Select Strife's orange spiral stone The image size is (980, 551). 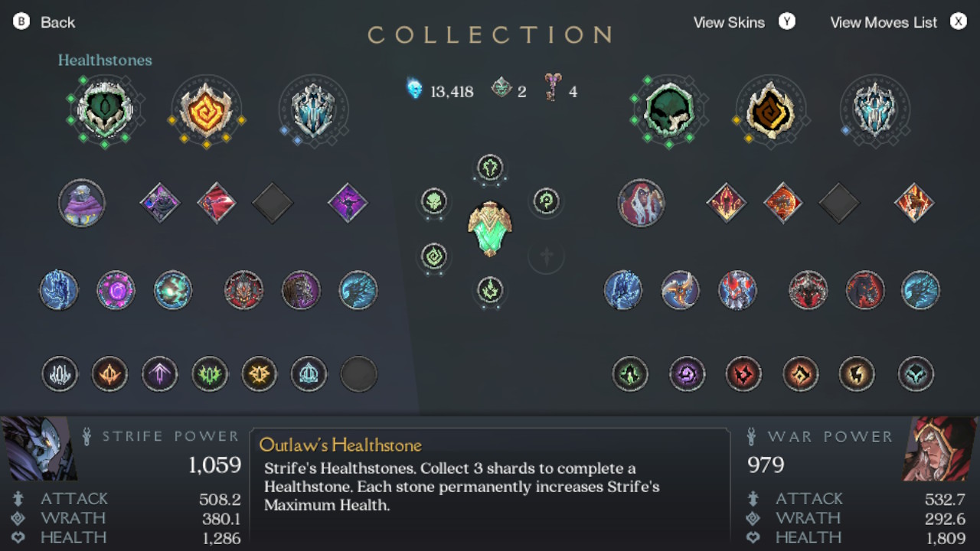coord(207,110)
